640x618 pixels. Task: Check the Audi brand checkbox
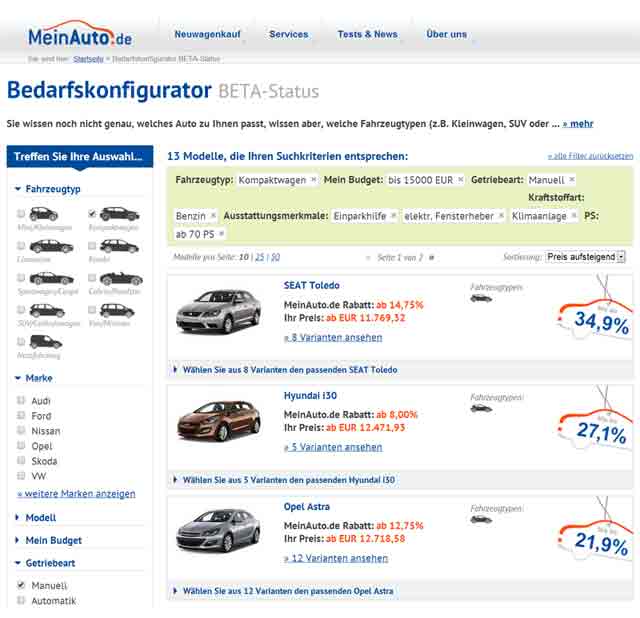[x=21, y=400]
